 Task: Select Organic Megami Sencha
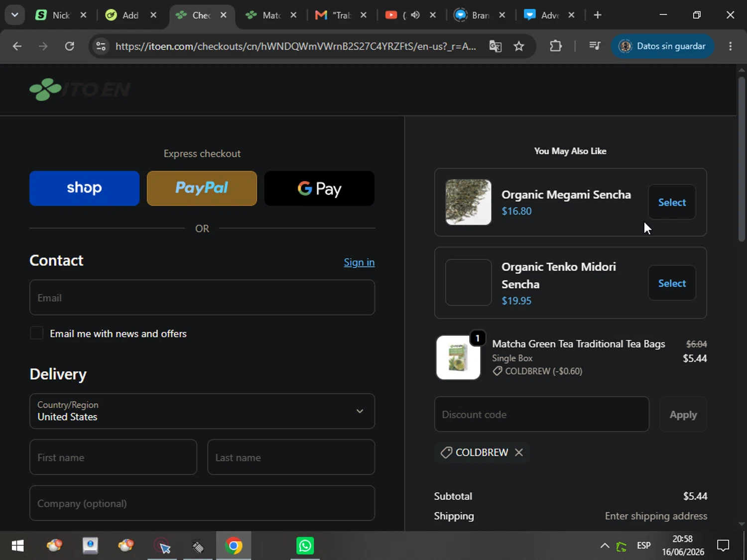672,202
